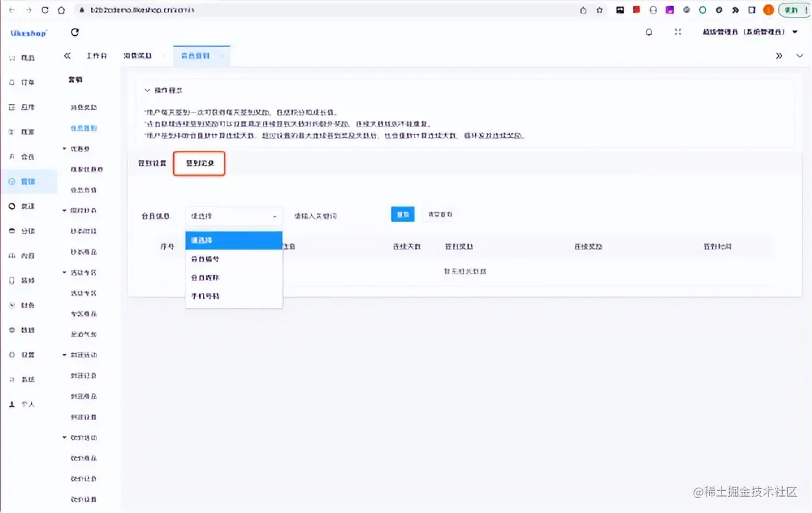Click the browser forward arrow

click(x=28, y=10)
